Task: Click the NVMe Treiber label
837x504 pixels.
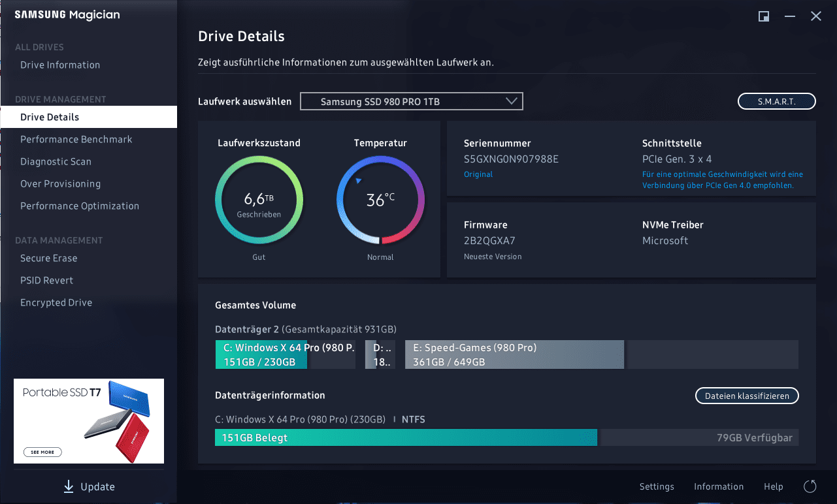Action: pyautogui.click(x=673, y=225)
